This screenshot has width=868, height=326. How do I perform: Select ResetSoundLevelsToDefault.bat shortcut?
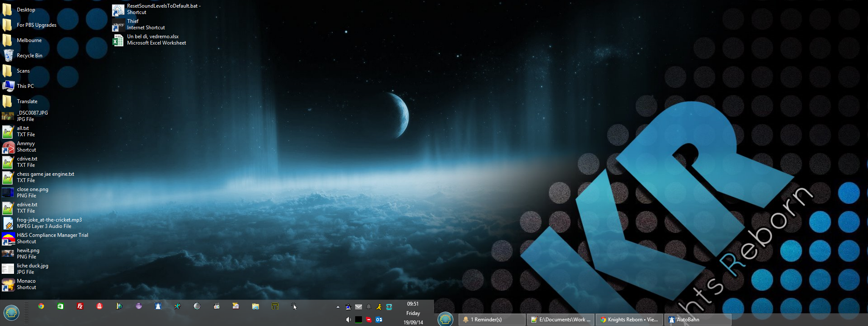[156, 9]
